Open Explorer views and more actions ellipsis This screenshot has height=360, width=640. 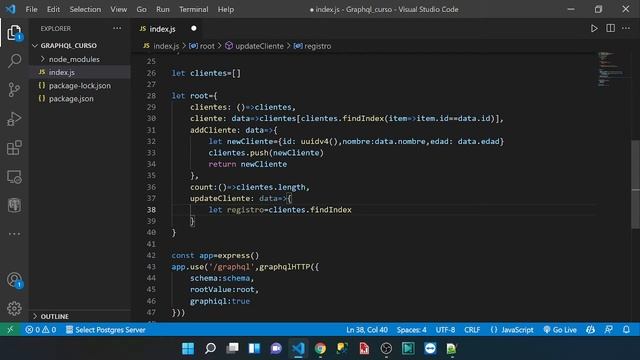[x=117, y=28]
